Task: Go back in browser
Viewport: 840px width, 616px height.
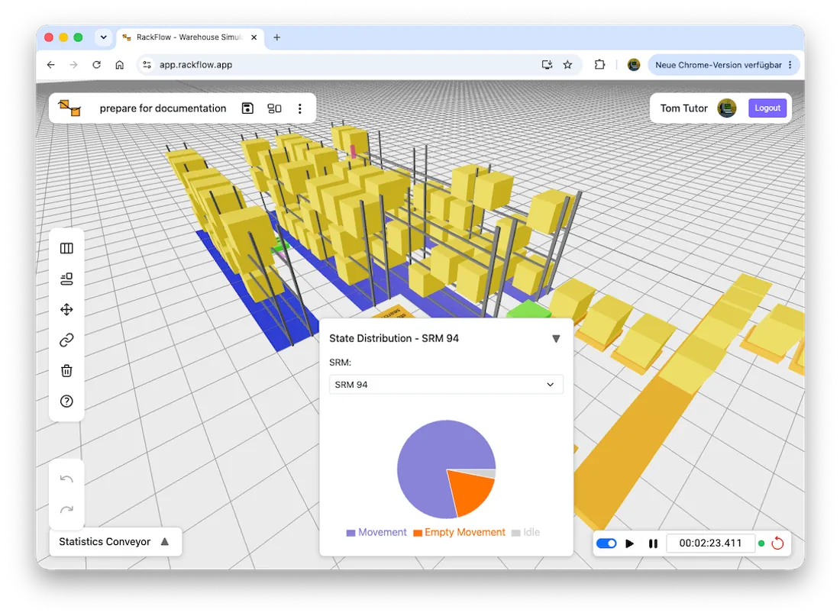Action: pos(51,65)
